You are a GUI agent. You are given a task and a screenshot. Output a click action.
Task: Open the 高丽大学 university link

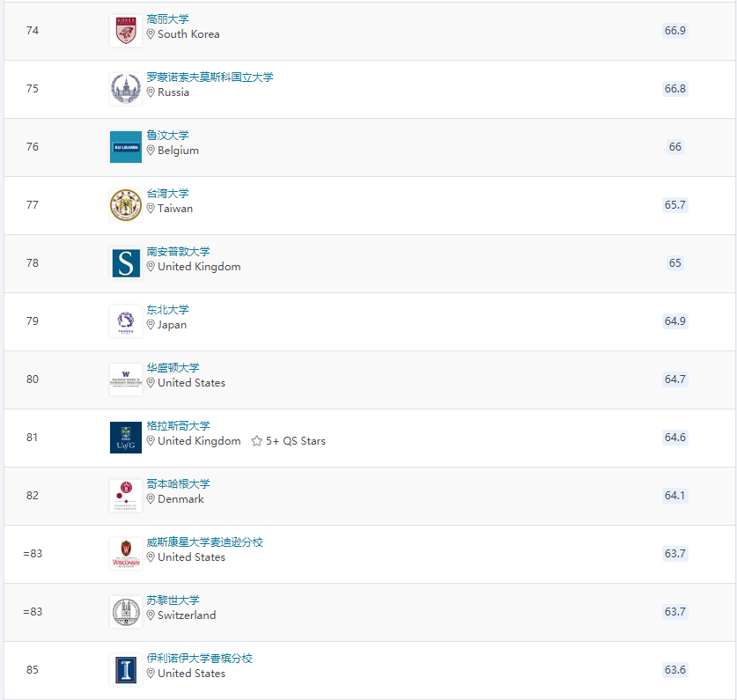coord(167,19)
